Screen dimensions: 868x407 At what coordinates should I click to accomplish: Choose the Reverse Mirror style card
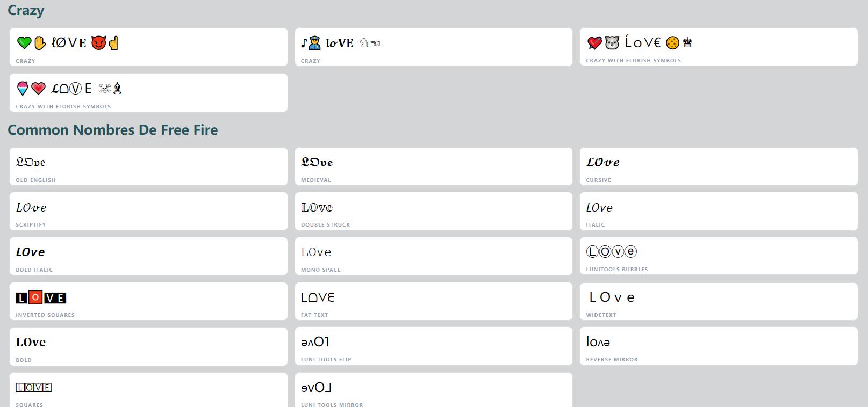coord(719,346)
